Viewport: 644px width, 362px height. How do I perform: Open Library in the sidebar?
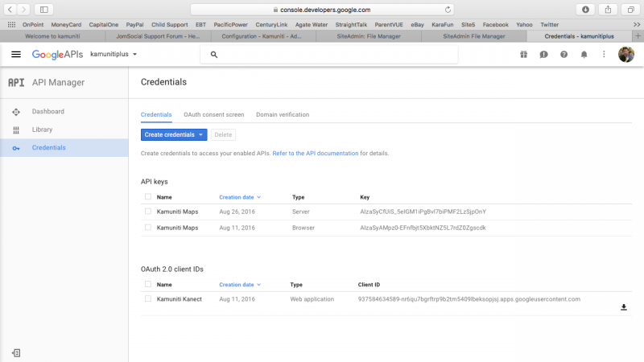[43, 130]
